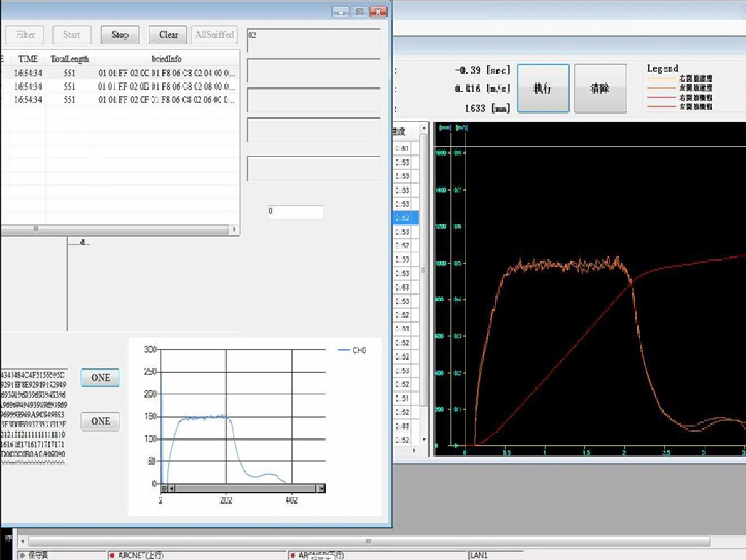The image size is (746, 560).
Task: Click the CH0 legend entry
Action: tap(353, 351)
